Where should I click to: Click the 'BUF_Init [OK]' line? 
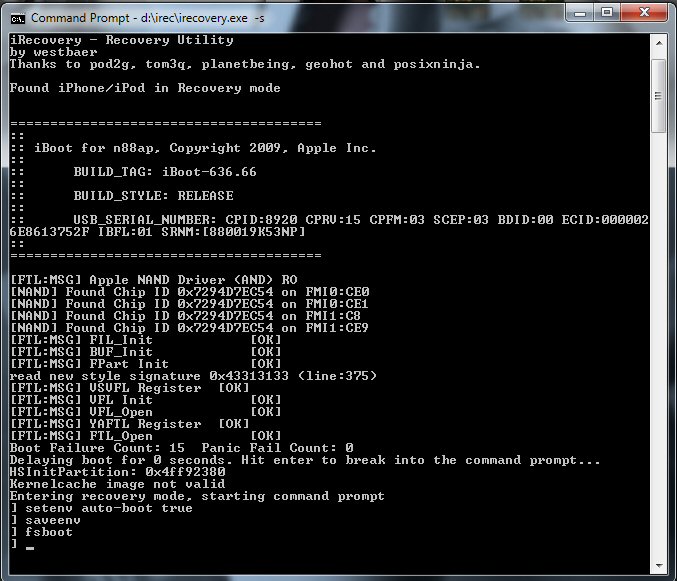[x=146, y=352]
